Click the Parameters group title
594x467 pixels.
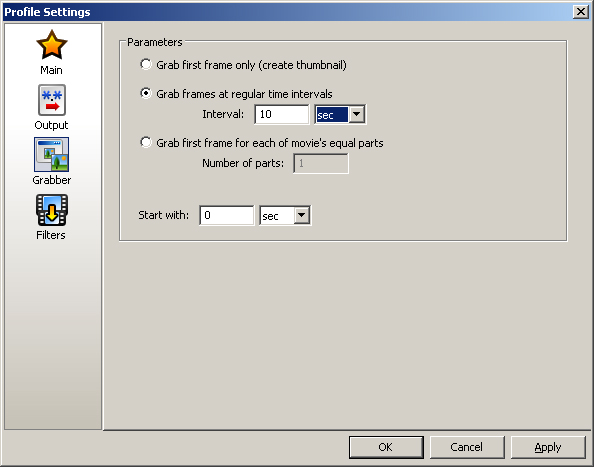(x=155, y=42)
